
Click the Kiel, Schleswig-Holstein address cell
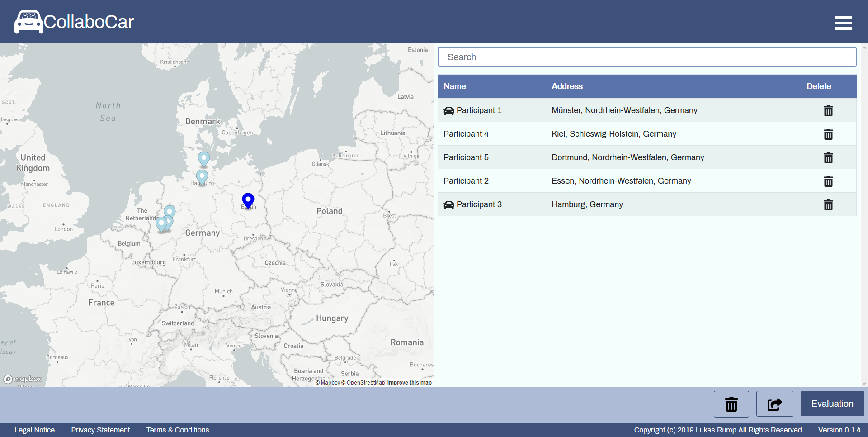[x=673, y=134]
